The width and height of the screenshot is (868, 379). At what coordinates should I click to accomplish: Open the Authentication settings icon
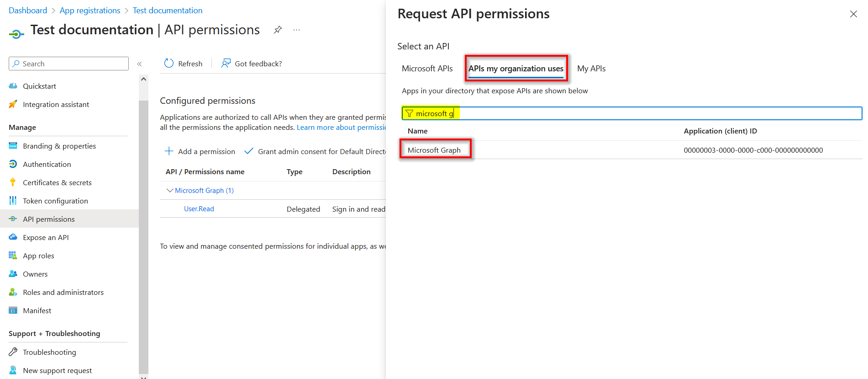click(13, 164)
